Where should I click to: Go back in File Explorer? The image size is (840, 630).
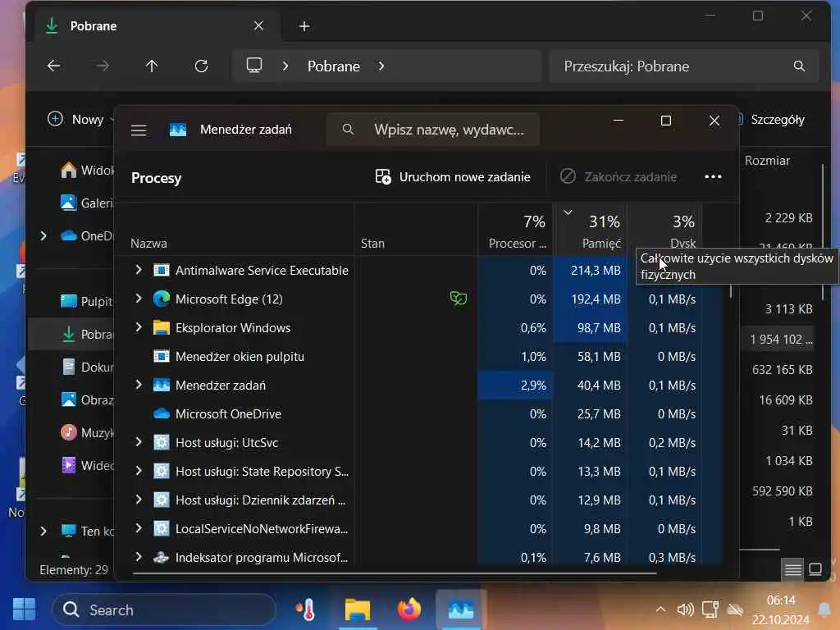click(x=53, y=66)
